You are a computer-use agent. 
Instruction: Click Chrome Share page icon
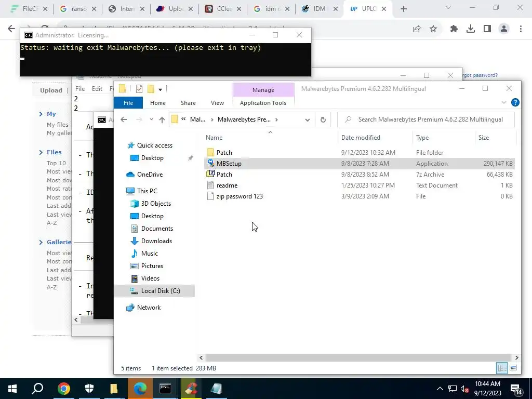coord(417,29)
